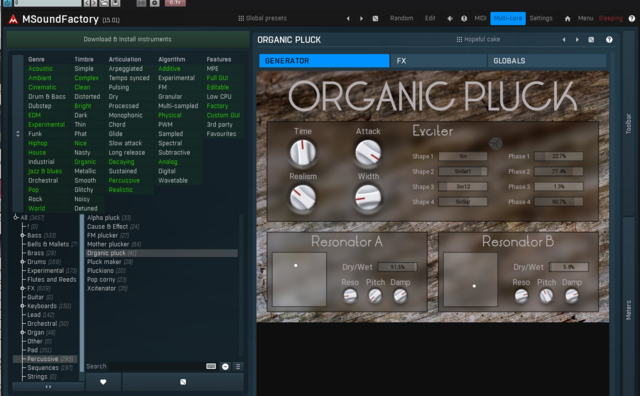640x396 pixels.
Task: Expand the Bass category node
Action: pos(22,235)
